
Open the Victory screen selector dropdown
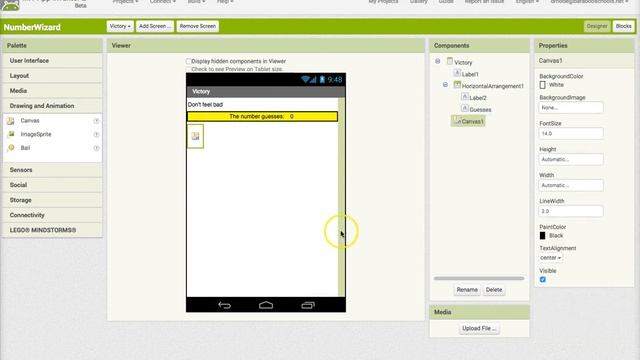pos(120,26)
